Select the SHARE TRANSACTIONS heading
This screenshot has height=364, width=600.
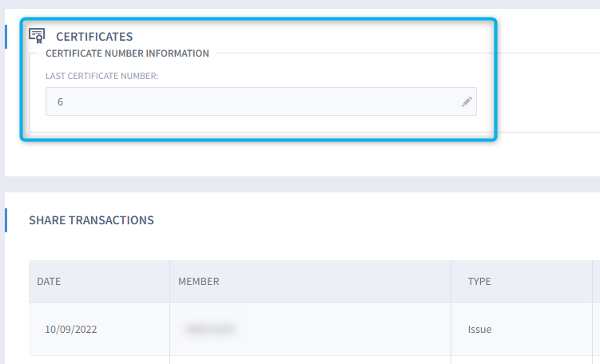click(x=91, y=220)
